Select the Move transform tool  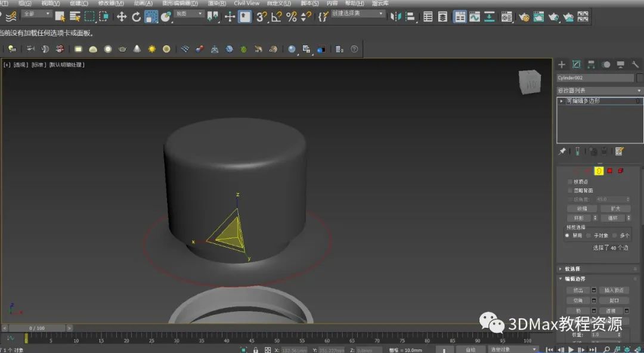(x=122, y=17)
